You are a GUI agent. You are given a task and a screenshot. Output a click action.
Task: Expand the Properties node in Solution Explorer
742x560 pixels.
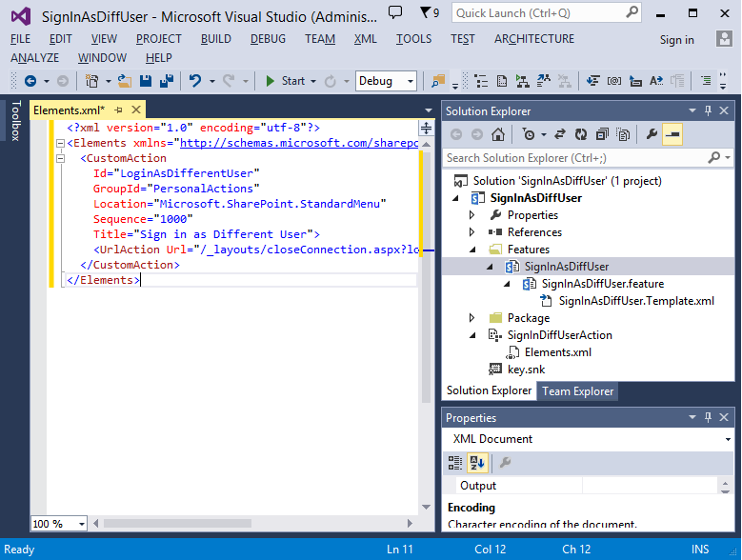click(471, 214)
